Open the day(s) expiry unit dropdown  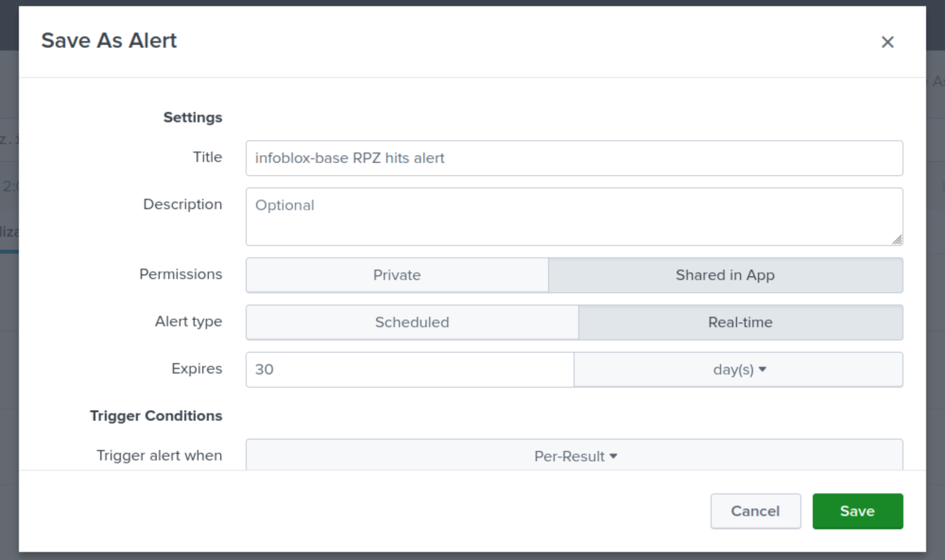tap(738, 369)
